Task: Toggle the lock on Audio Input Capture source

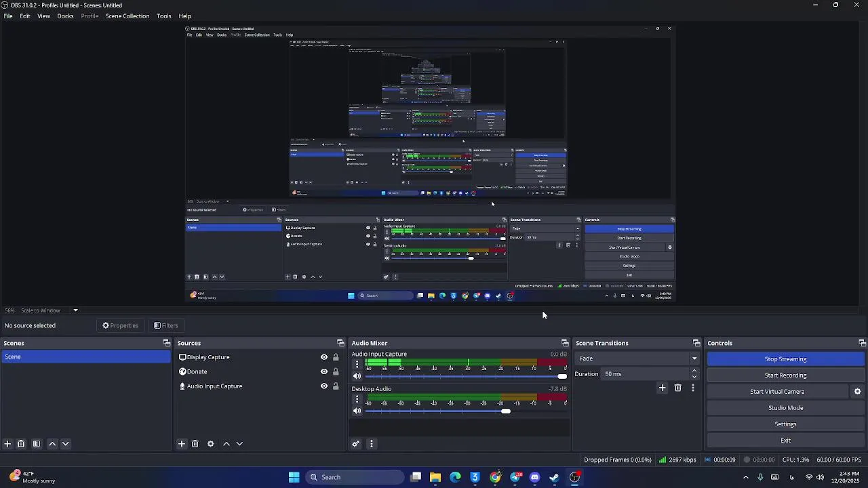Action: point(336,386)
